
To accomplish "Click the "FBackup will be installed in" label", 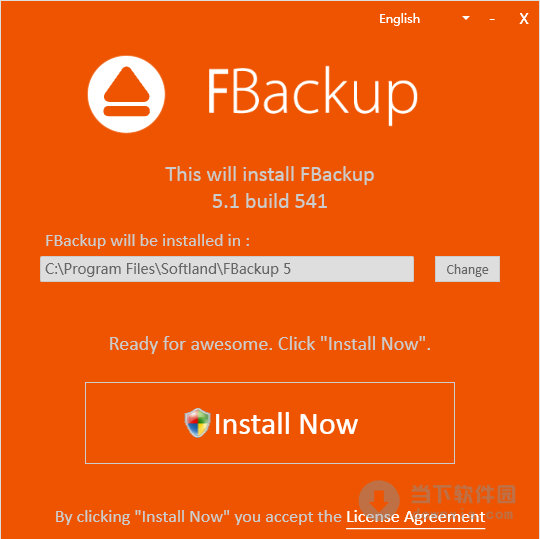I will click(147, 241).
